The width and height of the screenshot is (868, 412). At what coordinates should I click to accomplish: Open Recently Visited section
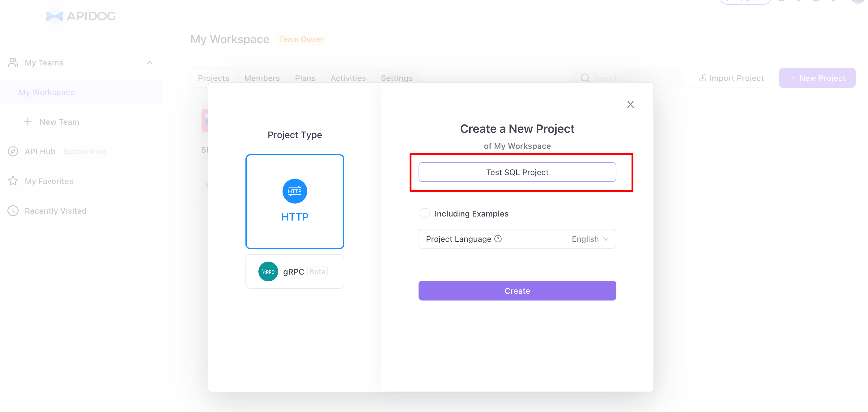(x=55, y=211)
